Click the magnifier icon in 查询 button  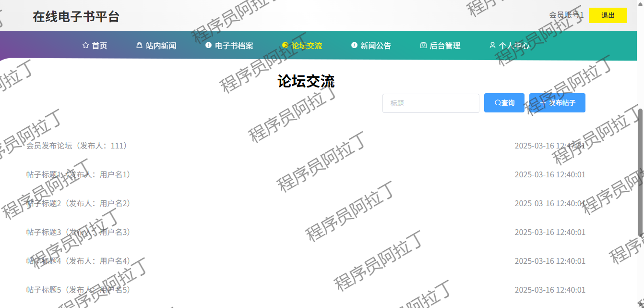498,103
